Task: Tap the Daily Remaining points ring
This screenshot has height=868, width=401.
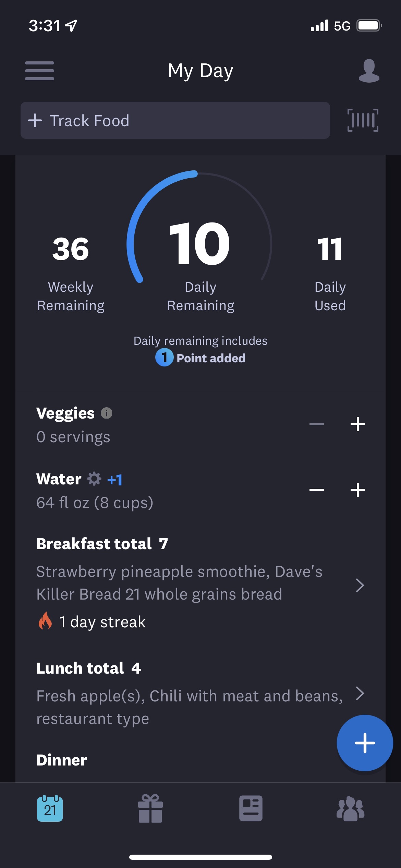Action: (x=200, y=243)
